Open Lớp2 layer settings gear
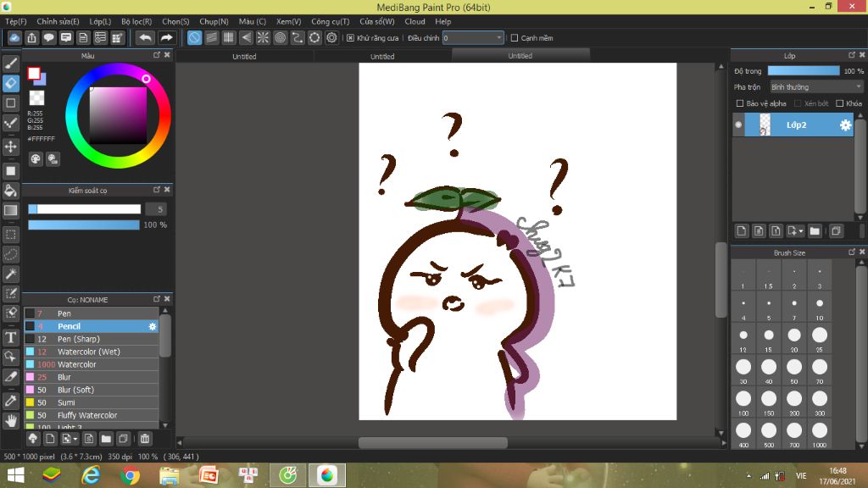 [845, 125]
